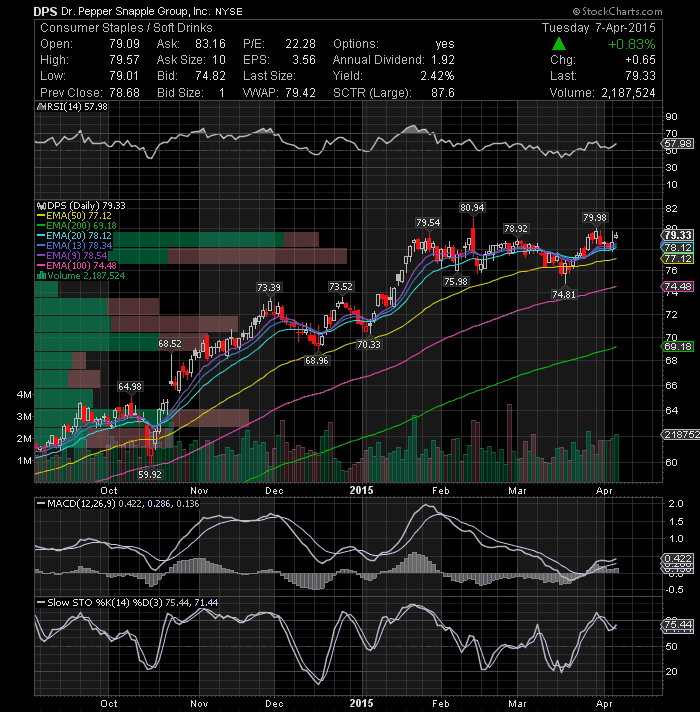700x712 pixels.
Task: Click the 75.98 low label
Action: [455, 282]
